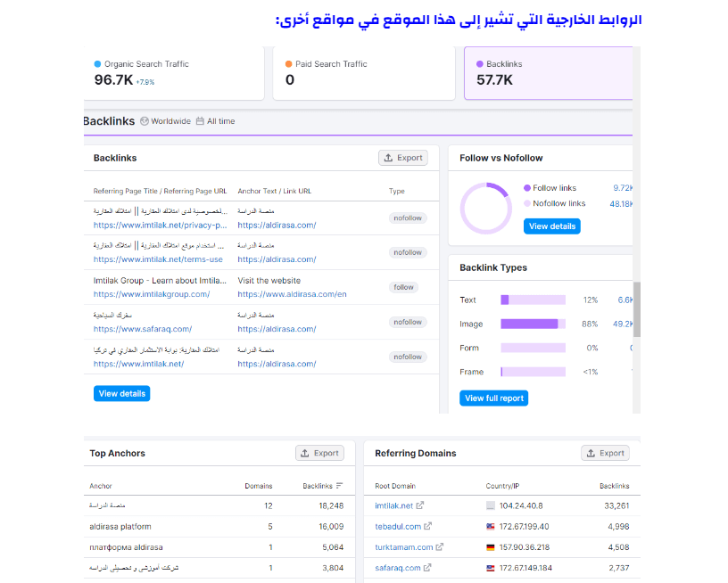Viewport: 728px width, 583px height.
Task: Click Visit the website anchor text
Action: pyautogui.click(x=269, y=281)
